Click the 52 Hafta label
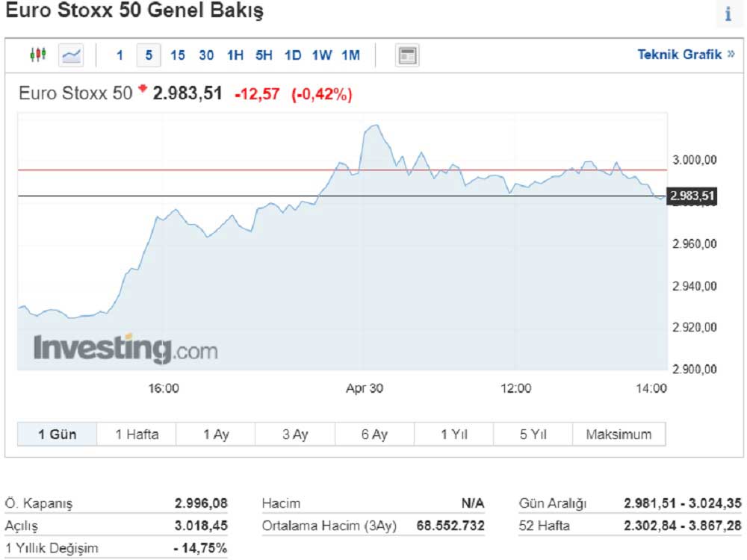 click(544, 526)
